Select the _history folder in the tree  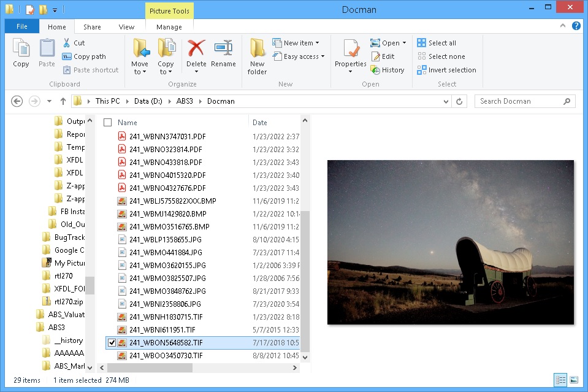[63, 340]
